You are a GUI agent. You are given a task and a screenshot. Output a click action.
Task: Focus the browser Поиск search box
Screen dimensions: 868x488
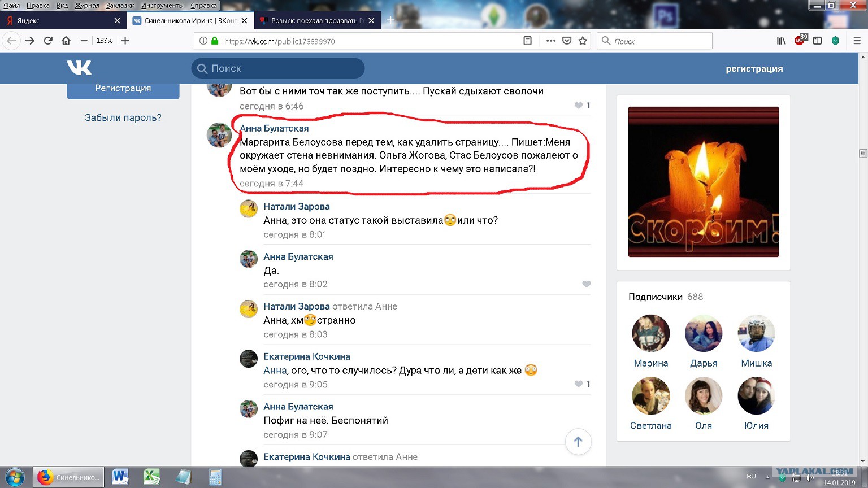(654, 41)
